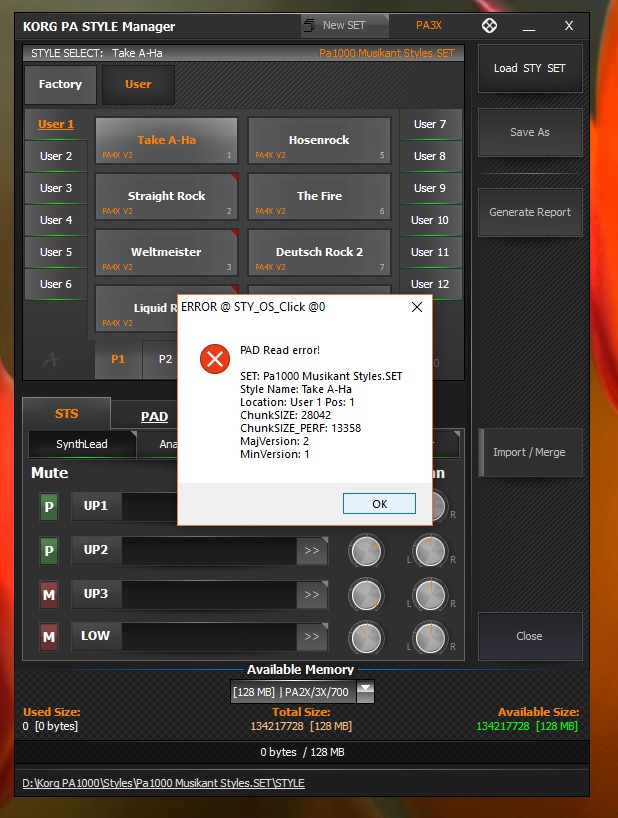Adjust the UP3 volume knob
618x818 pixels.
[x=366, y=595]
